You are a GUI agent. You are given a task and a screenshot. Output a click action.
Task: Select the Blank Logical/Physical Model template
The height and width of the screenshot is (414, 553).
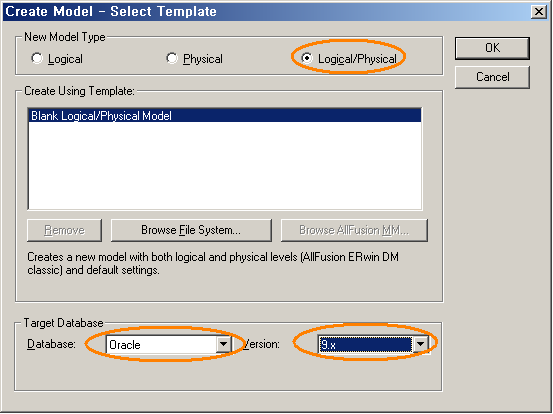pyautogui.click(x=225, y=116)
